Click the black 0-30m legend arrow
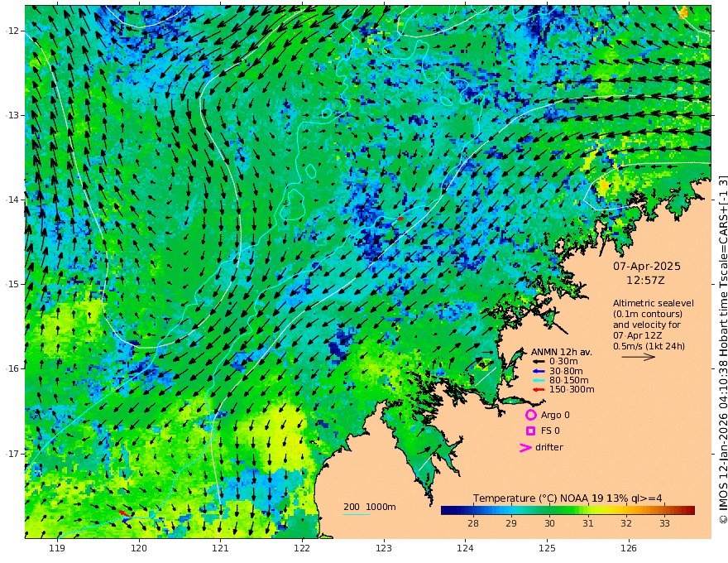Image resolution: width=728 pixels, height=563 pixels. (538, 362)
